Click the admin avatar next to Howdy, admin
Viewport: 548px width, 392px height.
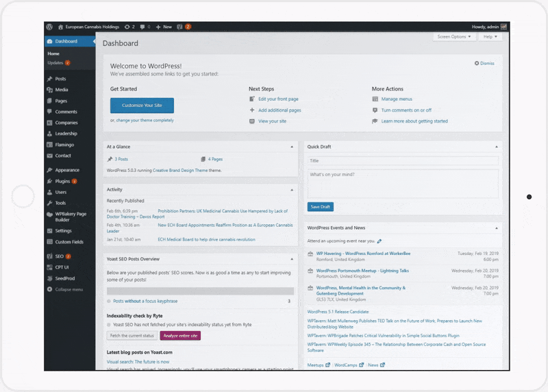[x=503, y=27]
